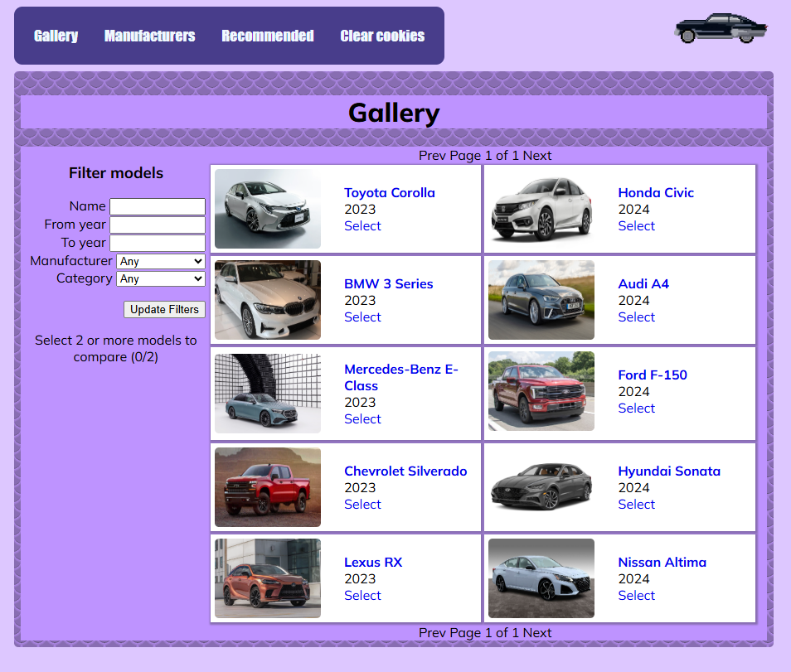
Task: Open the Category dropdown
Action: click(x=160, y=278)
